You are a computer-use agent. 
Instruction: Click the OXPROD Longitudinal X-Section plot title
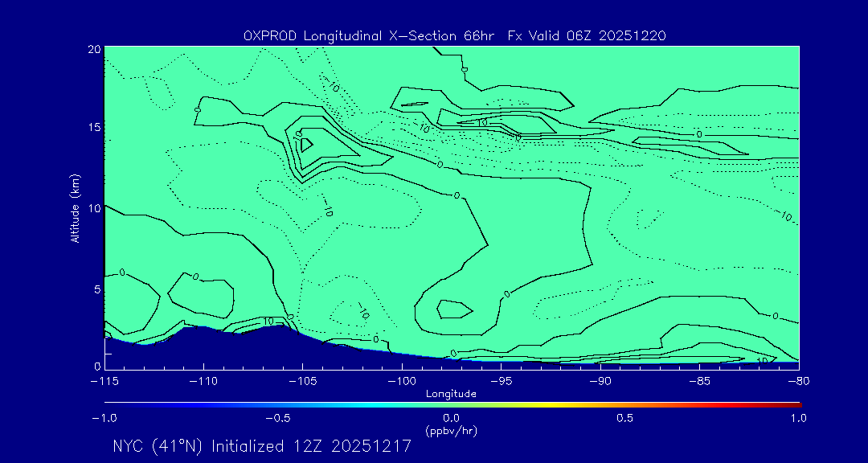(454, 36)
